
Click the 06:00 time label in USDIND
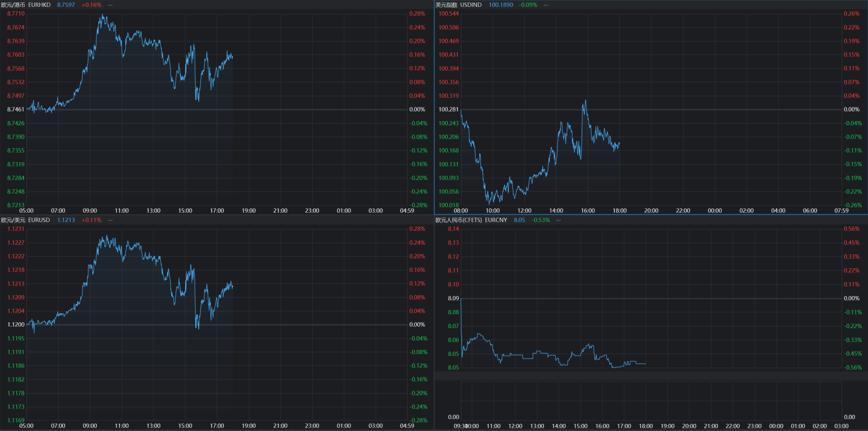coord(810,210)
